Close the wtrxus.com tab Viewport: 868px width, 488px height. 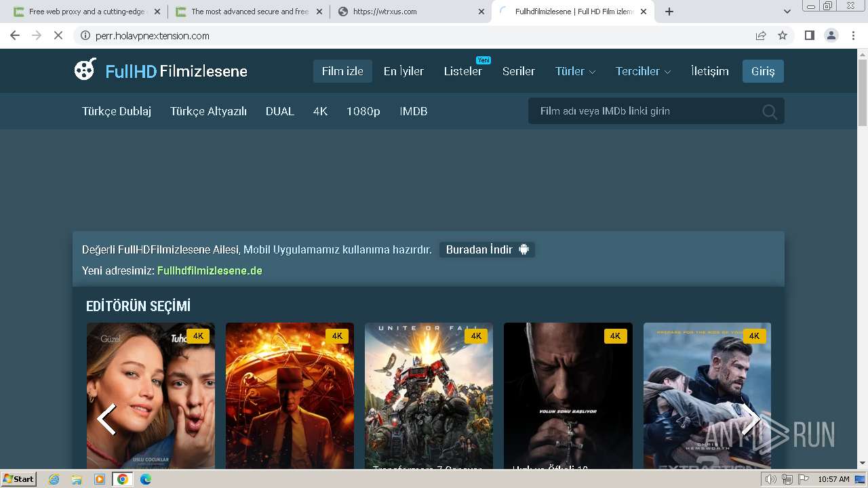tap(481, 12)
